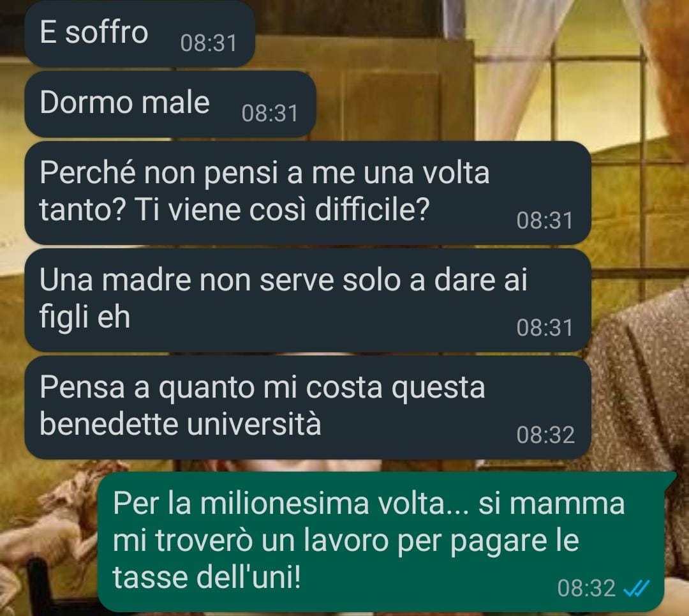This screenshot has height=616, width=689.
Task: Tap the blue double-check read receipt icon
Action: [636, 589]
